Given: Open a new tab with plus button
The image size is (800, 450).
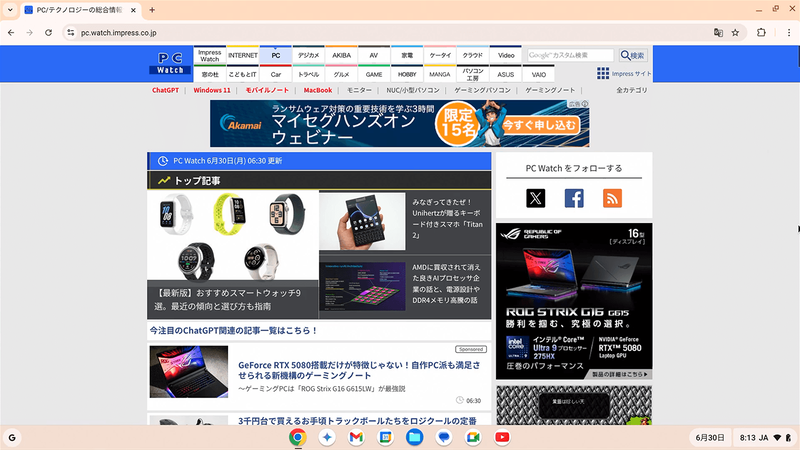Looking at the screenshot, I should point(152,10).
